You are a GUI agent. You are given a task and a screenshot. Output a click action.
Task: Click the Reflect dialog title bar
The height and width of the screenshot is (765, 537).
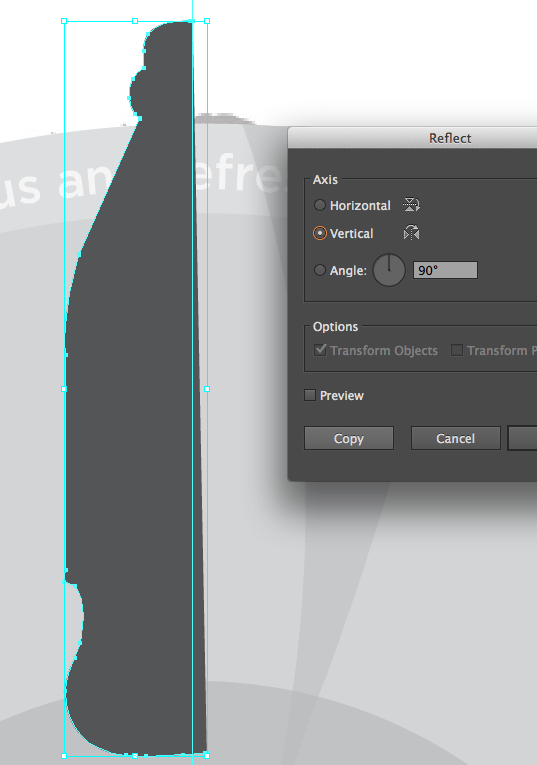click(x=413, y=138)
